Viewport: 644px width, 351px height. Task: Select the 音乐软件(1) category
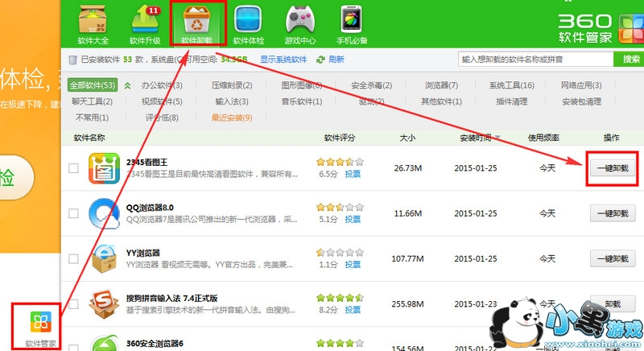click(301, 101)
